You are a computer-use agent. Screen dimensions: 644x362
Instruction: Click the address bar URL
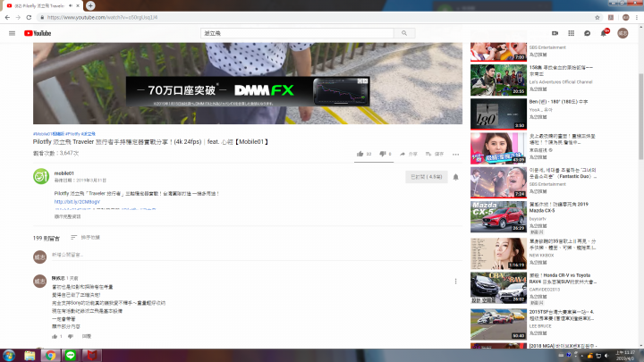[x=102, y=17]
